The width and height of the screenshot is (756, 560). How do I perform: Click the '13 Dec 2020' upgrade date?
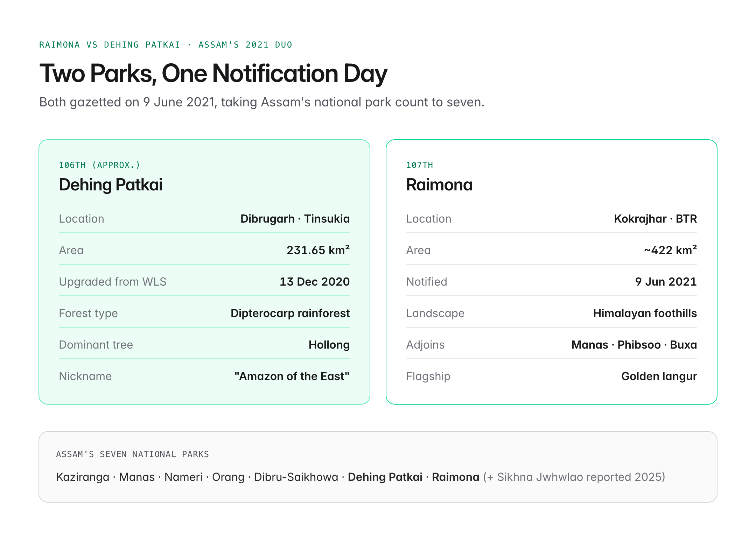pos(315,282)
